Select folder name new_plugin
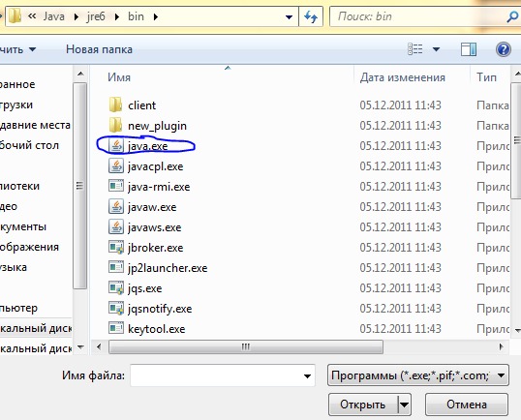The width and height of the screenshot is (521, 420). pyautogui.click(x=157, y=126)
